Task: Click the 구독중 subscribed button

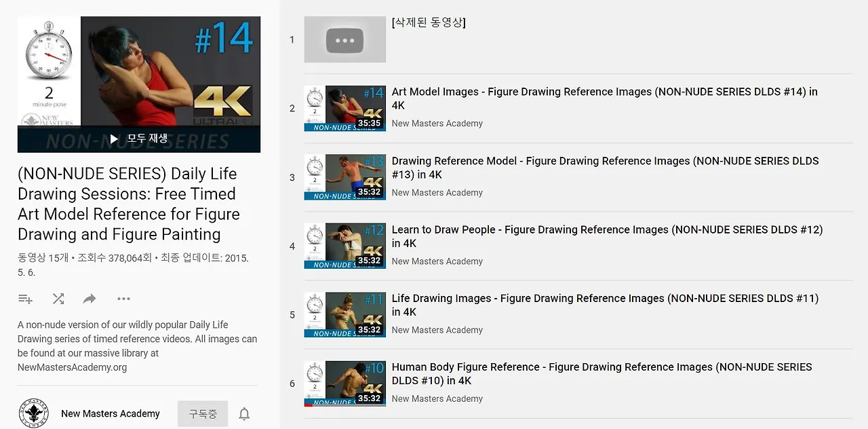Action: pos(203,414)
